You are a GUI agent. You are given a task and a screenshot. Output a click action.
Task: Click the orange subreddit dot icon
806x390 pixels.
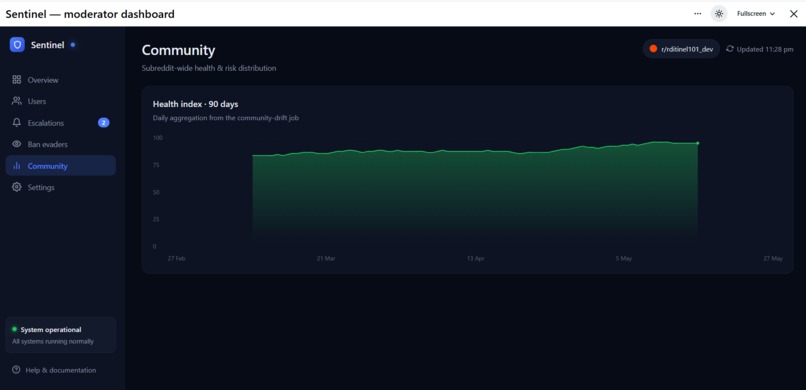(653, 49)
